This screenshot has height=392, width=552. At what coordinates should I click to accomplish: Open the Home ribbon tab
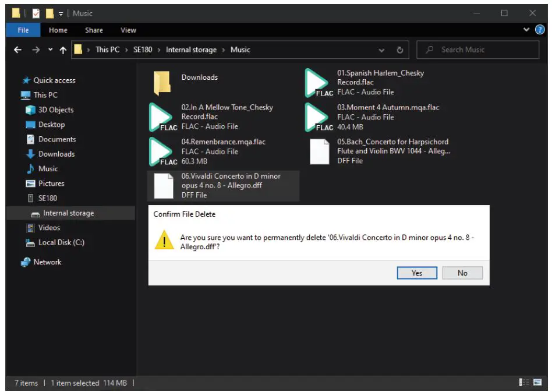[58, 30]
